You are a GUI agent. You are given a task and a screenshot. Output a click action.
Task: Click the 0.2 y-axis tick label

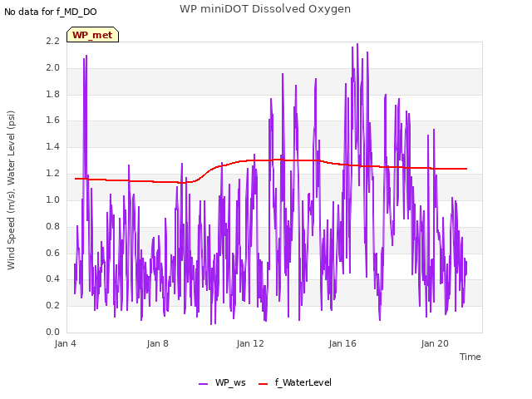(x=52, y=305)
